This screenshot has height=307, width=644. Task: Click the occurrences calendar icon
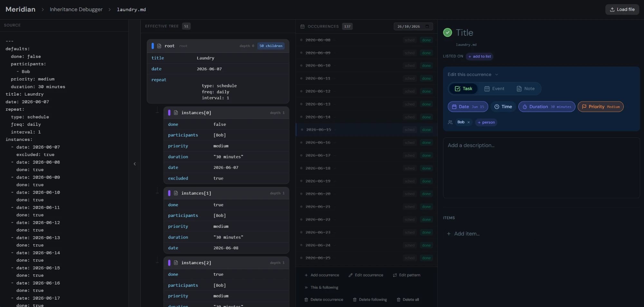coord(302,26)
